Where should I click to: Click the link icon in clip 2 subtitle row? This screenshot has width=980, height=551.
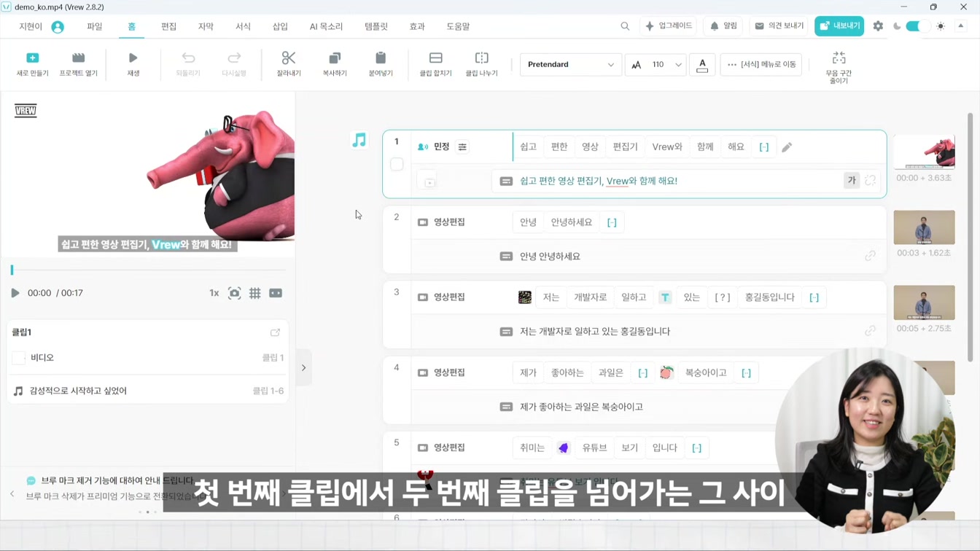point(870,256)
